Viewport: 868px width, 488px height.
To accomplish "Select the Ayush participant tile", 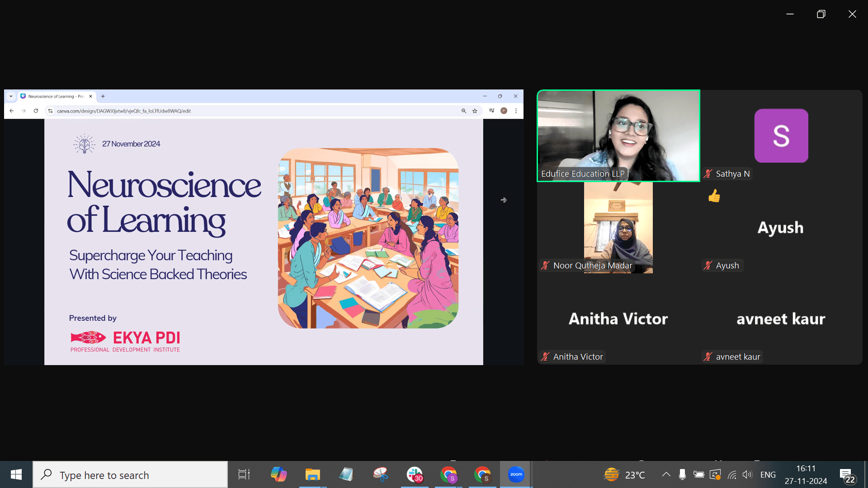I will 781,227.
